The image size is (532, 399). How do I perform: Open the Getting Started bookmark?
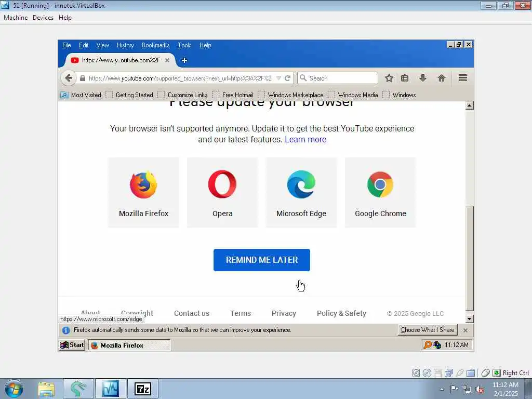(129, 95)
